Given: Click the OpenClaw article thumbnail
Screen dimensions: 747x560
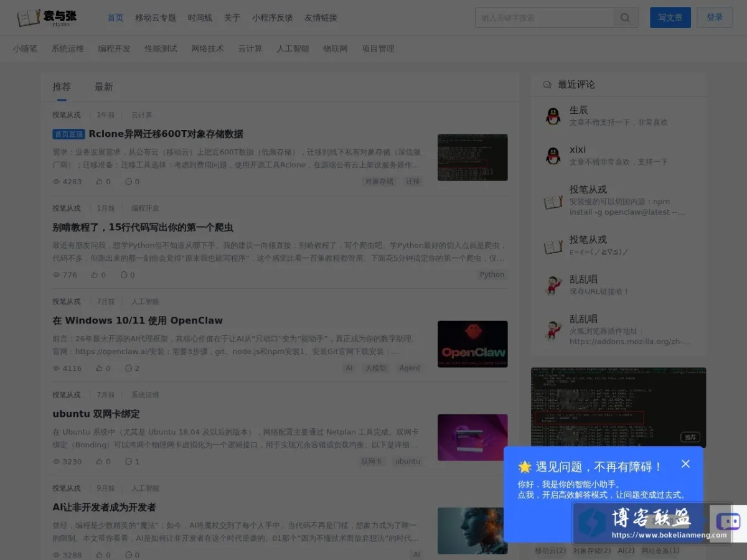Looking at the screenshot, I should 472,344.
